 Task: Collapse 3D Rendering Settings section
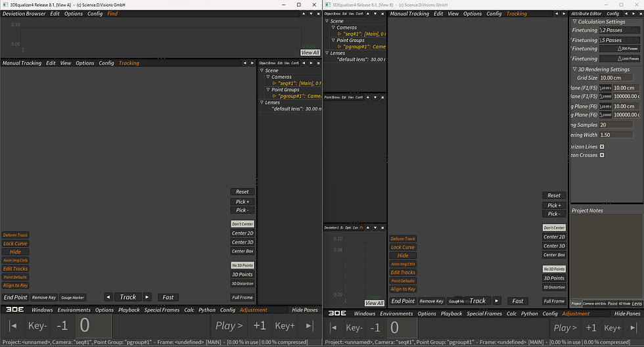pyautogui.click(x=575, y=70)
